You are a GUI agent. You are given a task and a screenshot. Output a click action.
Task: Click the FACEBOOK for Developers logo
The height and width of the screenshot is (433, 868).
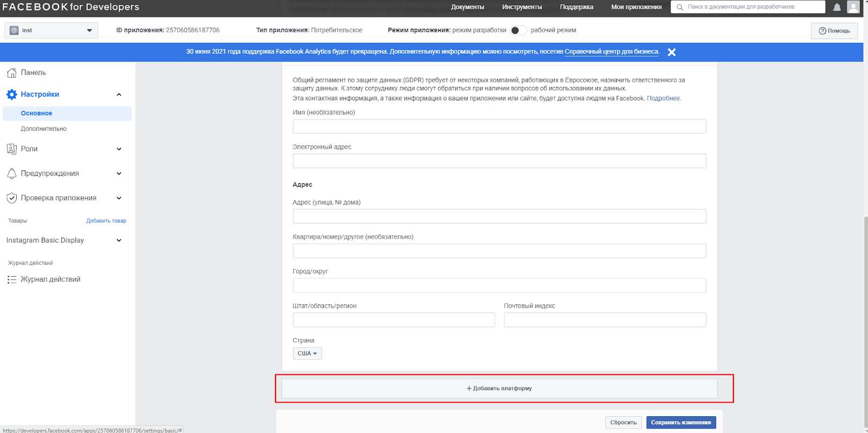pos(71,7)
